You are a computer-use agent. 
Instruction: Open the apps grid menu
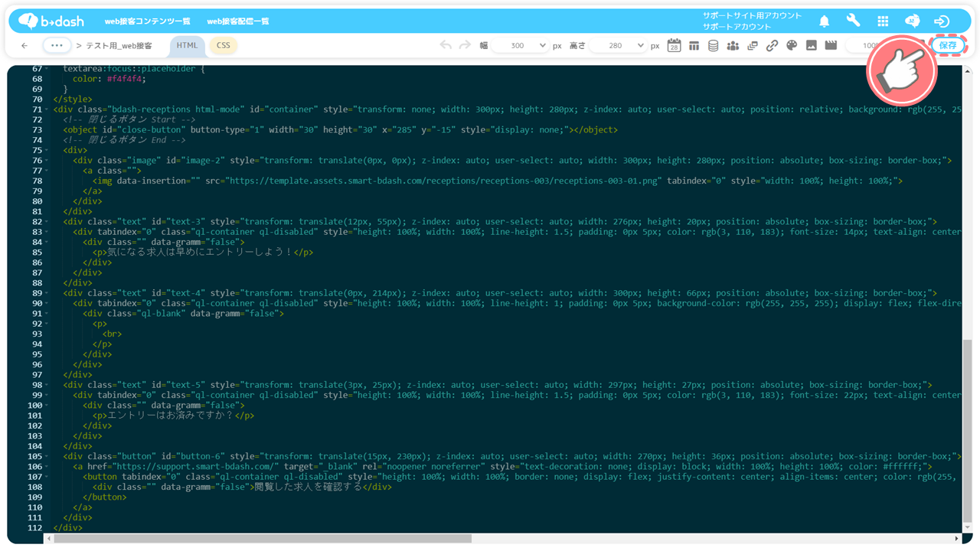point(883,21)
